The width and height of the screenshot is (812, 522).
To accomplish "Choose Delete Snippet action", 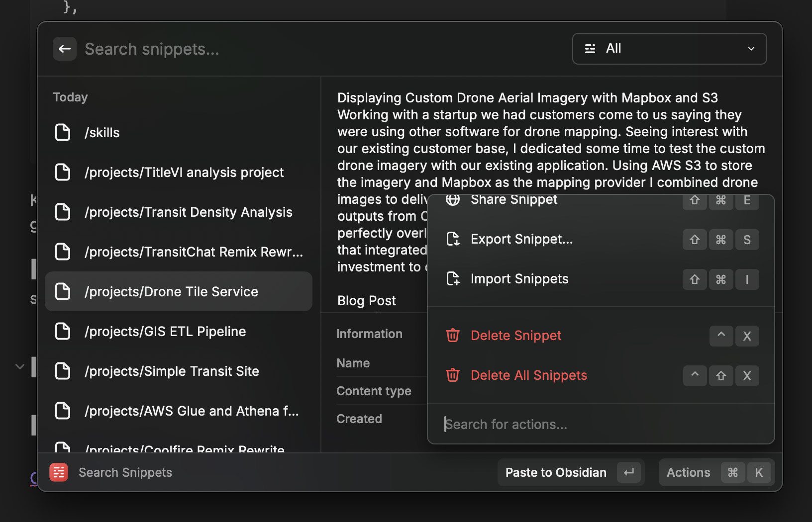I will coord(601,336).
